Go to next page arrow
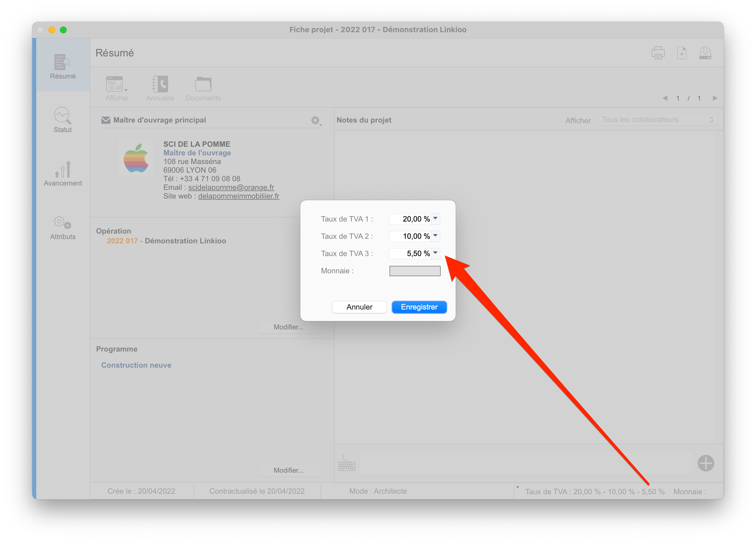Image resolution: width=756 pixels, height=542 pixels. pos(715,98)
